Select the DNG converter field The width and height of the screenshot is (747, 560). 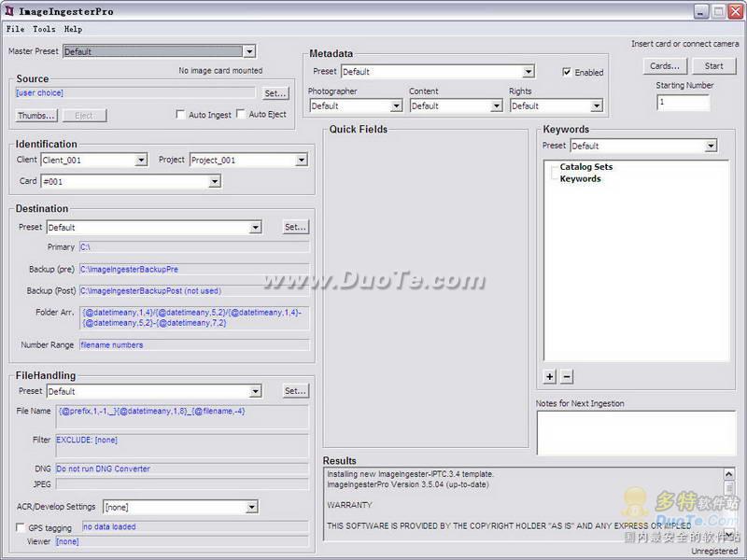coord(182,469)
